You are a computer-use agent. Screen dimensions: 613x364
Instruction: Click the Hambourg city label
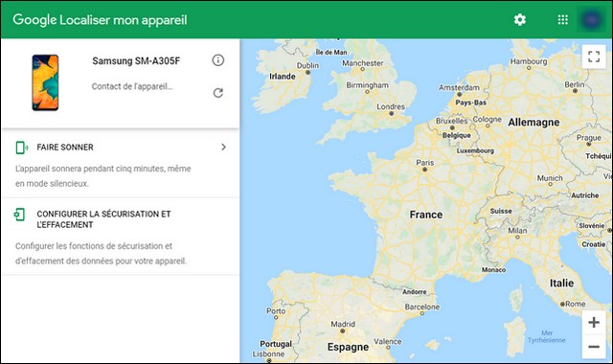tap(529, 61)
